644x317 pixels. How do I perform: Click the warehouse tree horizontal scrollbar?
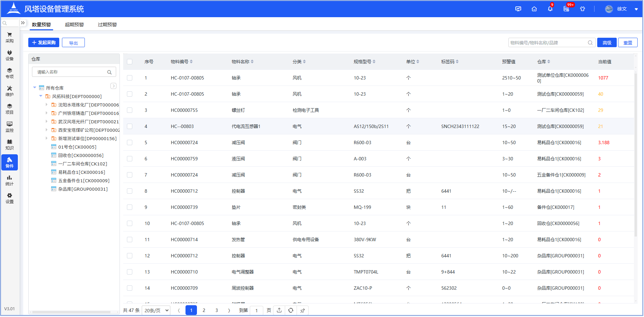[71, 312]
